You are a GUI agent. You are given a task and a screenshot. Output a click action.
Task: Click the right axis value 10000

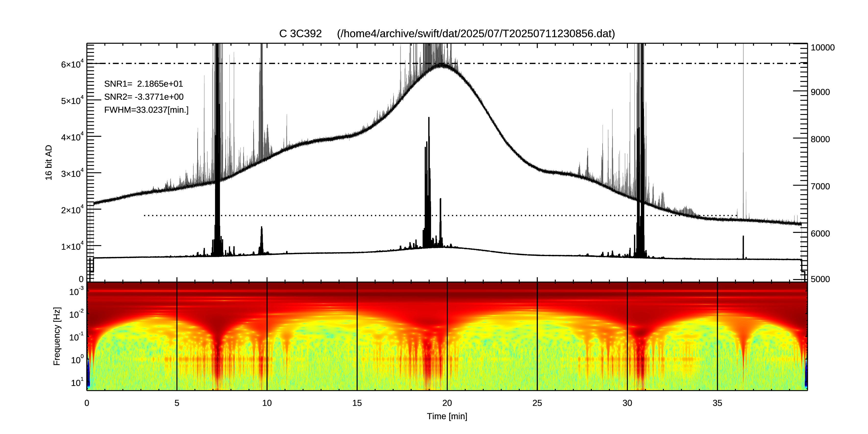[822, 48]
